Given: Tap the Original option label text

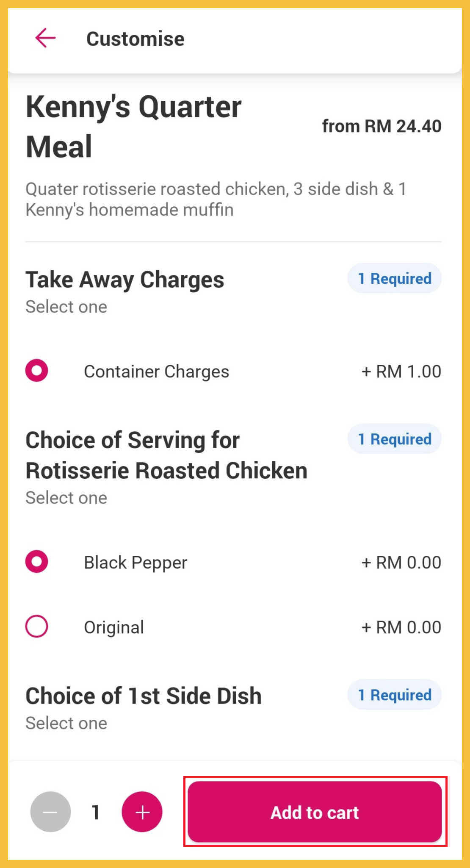Looking at the screenshot, I should (114, 627).
